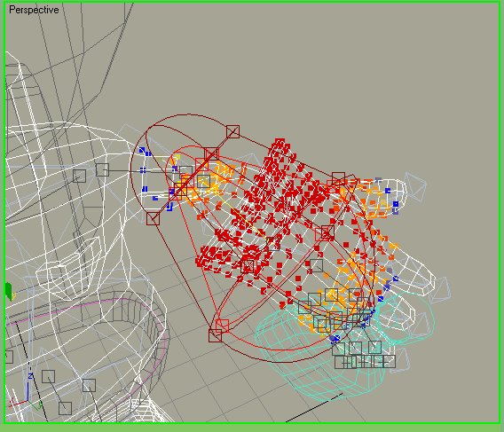This screenshot has height=432, width=504.
Task: Select the bottommost dark-red outer envelope handle
Action: [215, 336]
